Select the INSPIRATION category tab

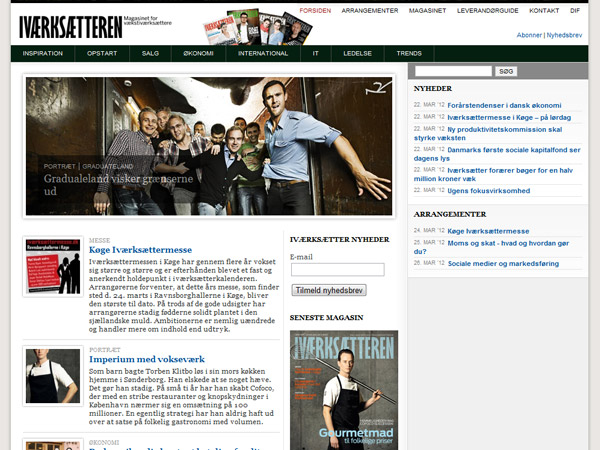tap(42, 53)
